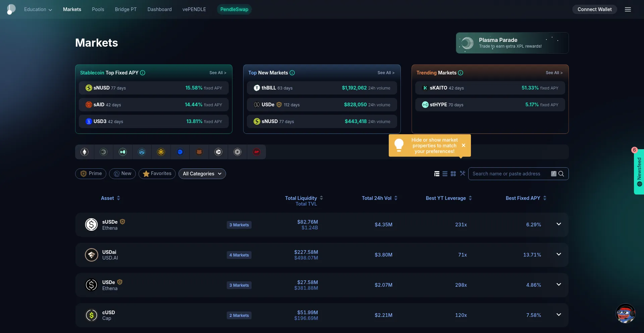Screen dimensions: 644x333
Task: Select the Optimism (OP) chain icon
Action: (257, 152)
